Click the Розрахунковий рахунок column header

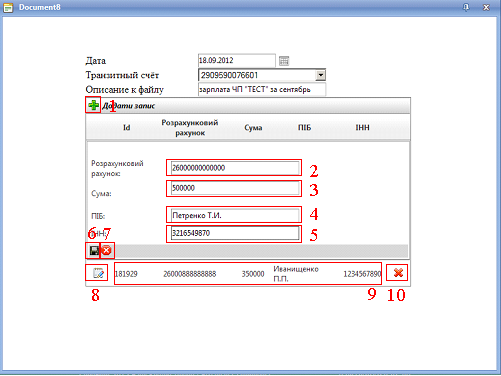coord(190,128)
